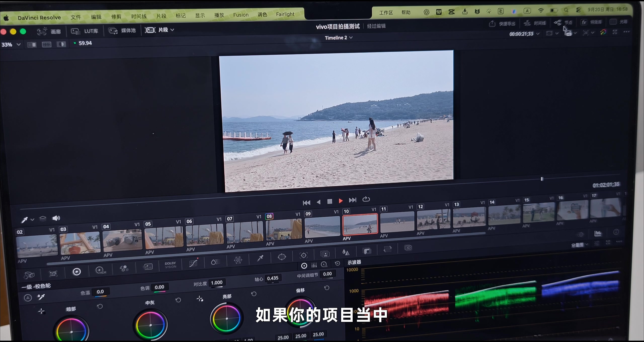This screenshot has width=644, height=342.
Task: Open the Camera Raw palette
Action: [x=29, y=275]
